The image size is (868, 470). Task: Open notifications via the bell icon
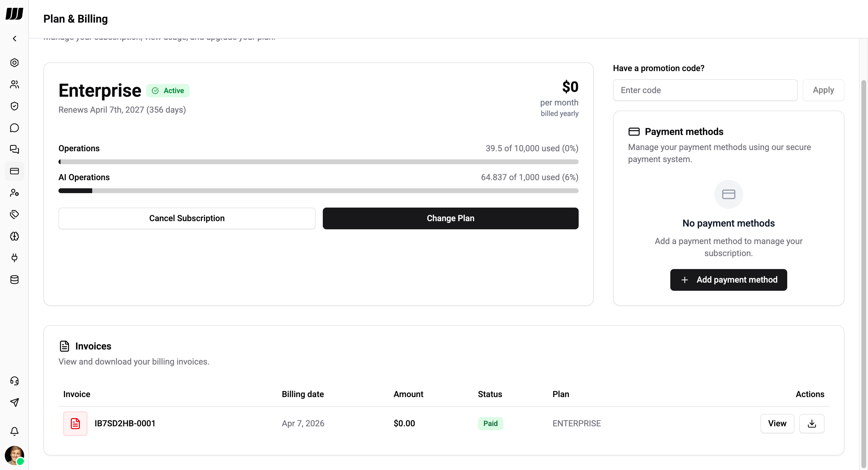[14, 431]
